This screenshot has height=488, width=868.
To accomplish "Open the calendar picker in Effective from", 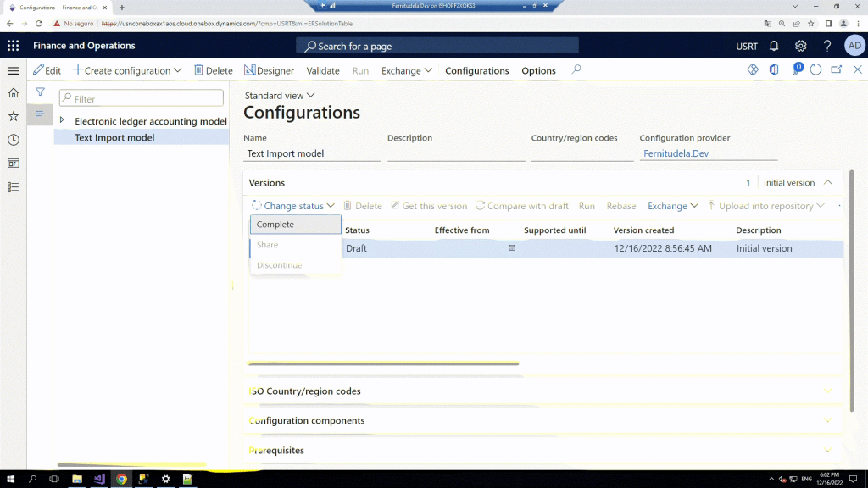I will click(x=512, y=248).
